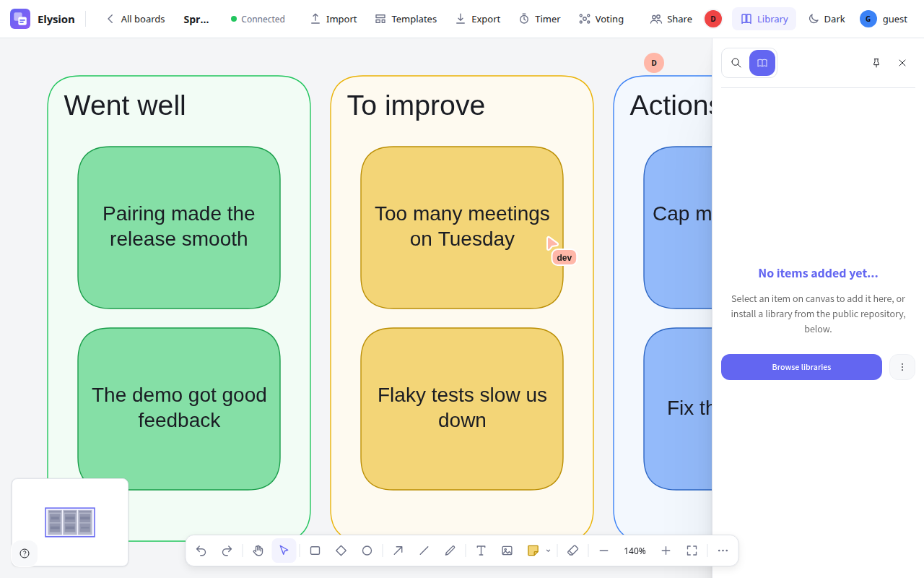924x578 pixels.
Task: Close the library sidebar
Action: [x=902, y=63]
